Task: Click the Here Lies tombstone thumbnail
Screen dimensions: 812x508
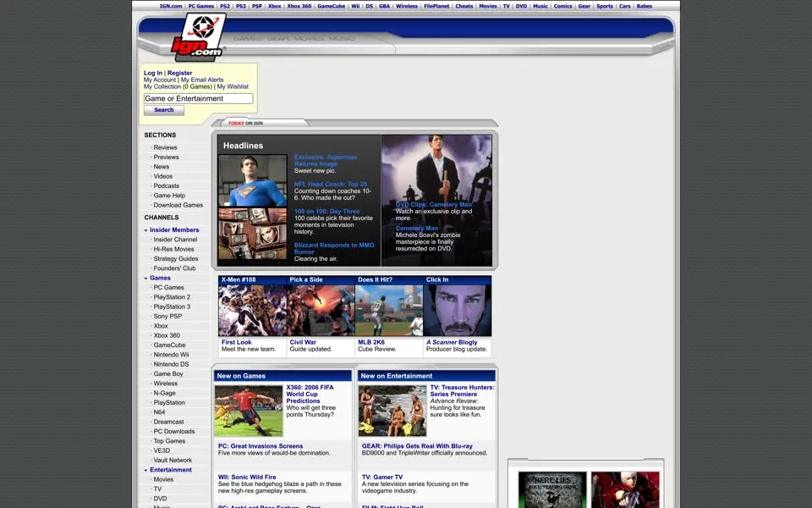Action: [x=552, y=490]
